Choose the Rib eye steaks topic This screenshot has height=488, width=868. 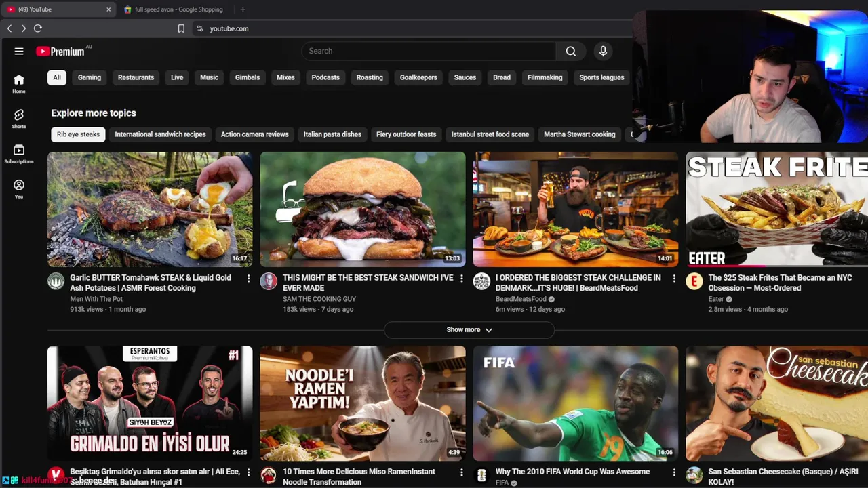click(x=78, y=134)
